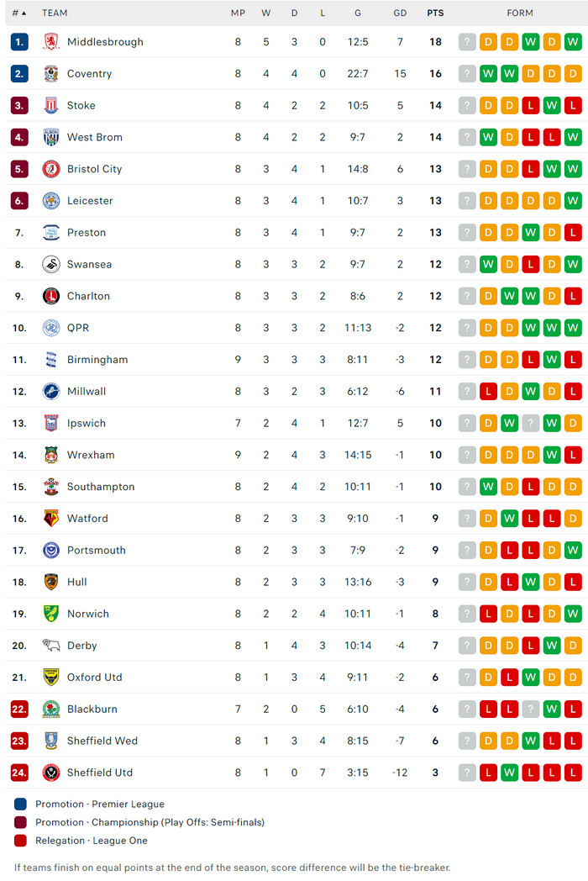Click the Swansea club crest icon
The height and width of the screenshot is (881, 588).
[x=51, y=265]
